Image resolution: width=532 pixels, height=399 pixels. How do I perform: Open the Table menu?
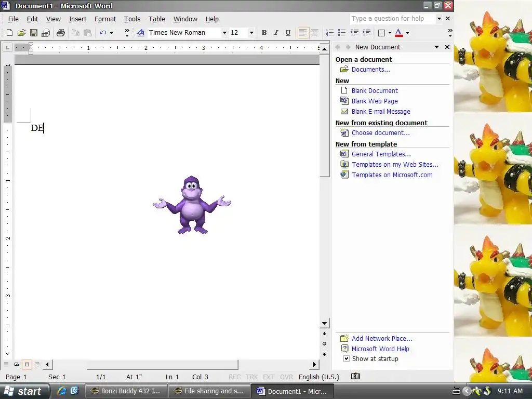point(157,19)
